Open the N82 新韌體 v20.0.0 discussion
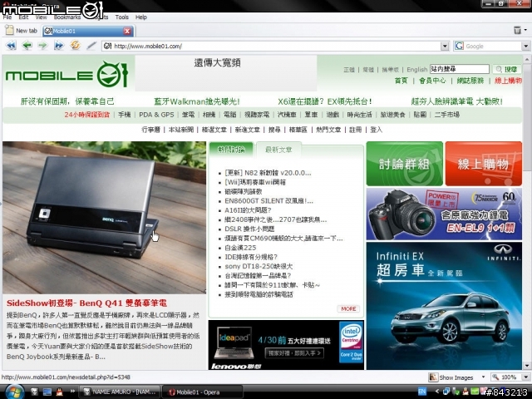The image size is (532, 399). 268,173
